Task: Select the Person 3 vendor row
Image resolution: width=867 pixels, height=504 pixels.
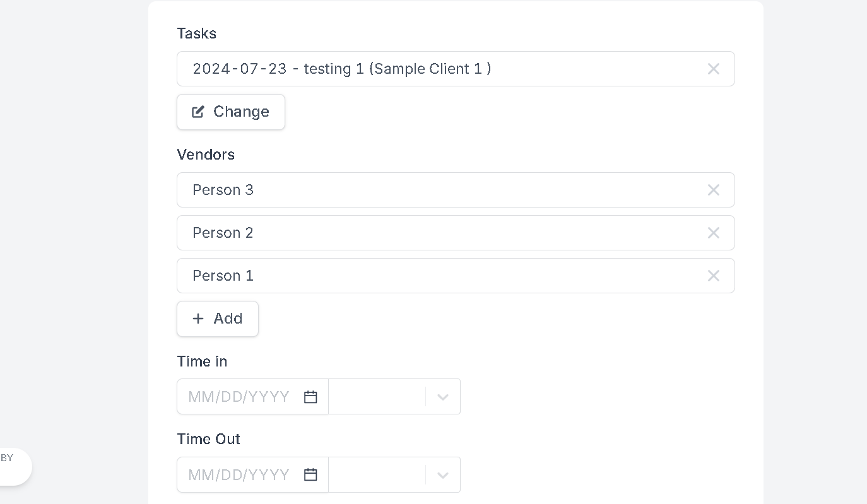Action: click(456, 190)
